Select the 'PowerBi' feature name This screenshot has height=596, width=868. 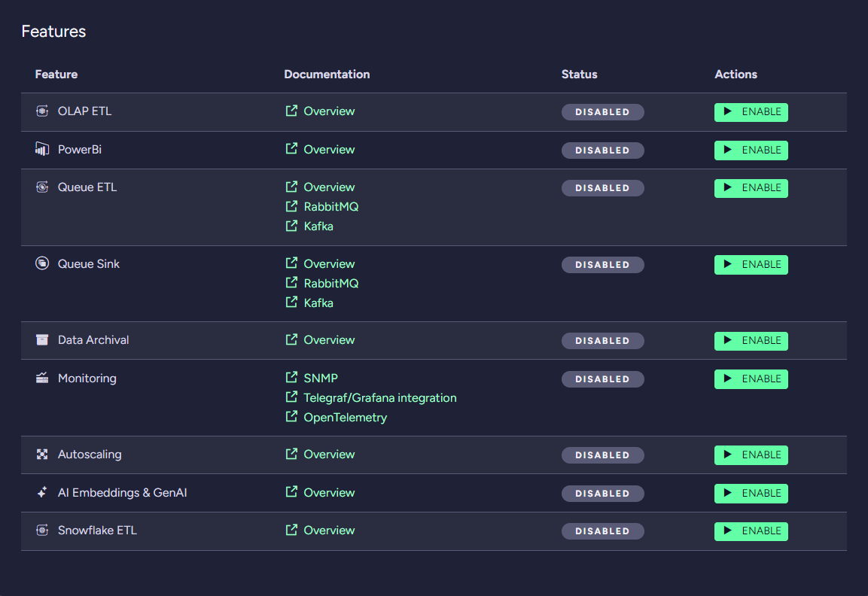click(x=80, y=150)
